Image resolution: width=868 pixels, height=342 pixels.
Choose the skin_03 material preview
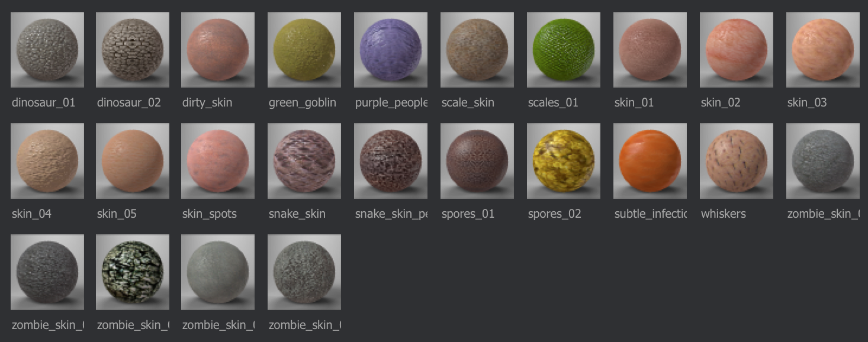coord(823,50)
